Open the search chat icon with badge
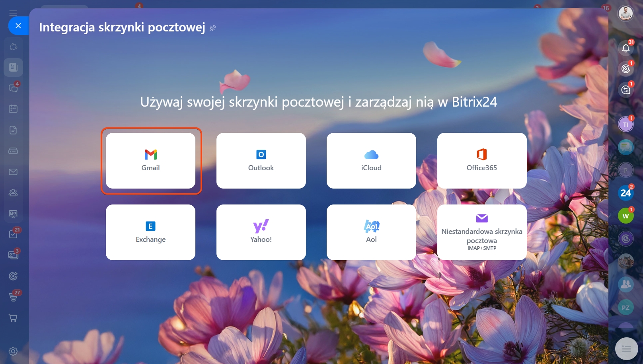Screen dimensions: 643x364 pos(626,90)
